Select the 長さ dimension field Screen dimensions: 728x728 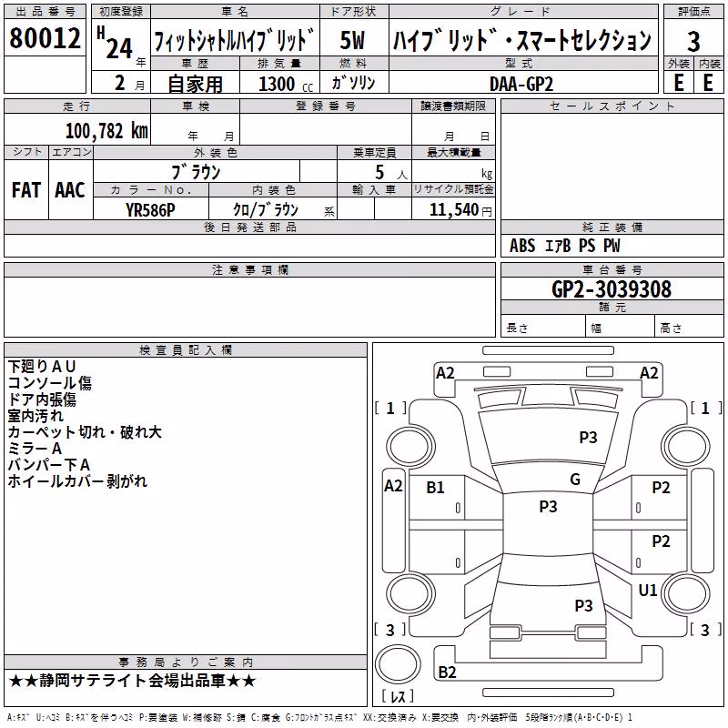tap(542, 327)
